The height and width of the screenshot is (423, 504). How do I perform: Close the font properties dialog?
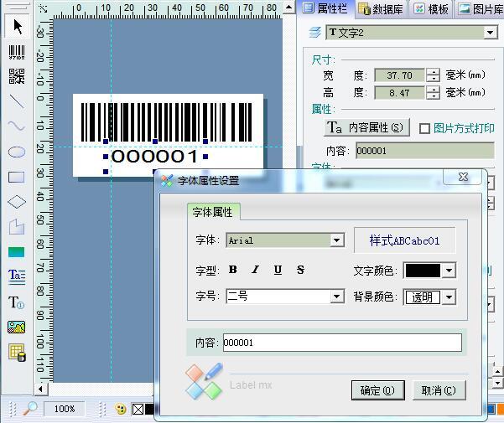(463, 177)
